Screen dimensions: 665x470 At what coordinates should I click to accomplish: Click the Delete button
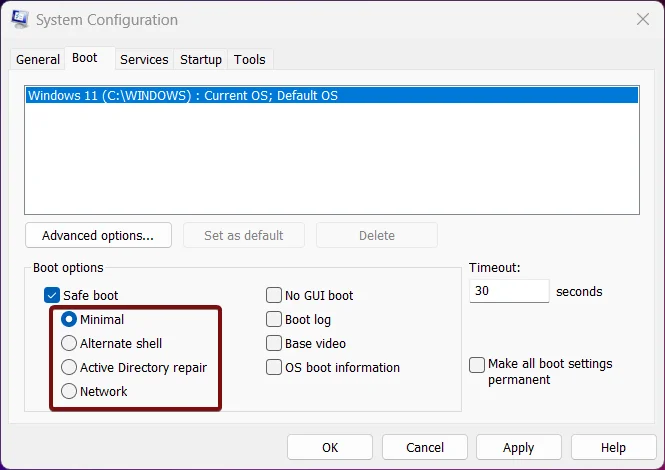tap(377, 235)
